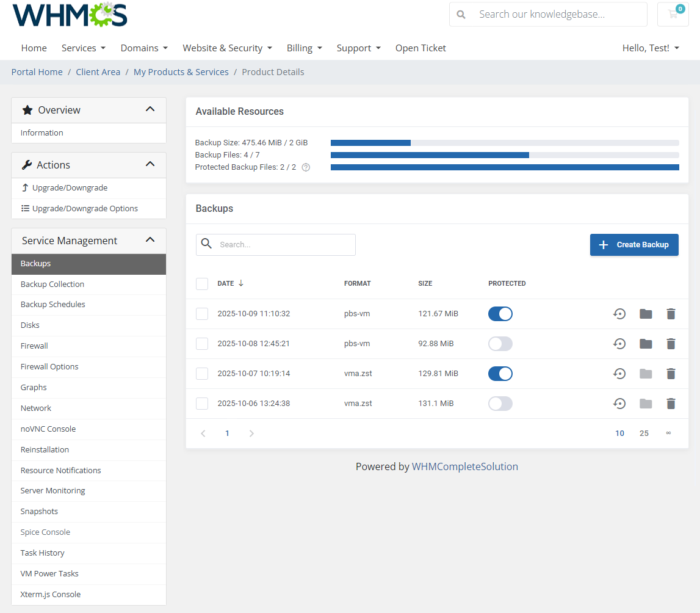Visit the WHMCompleteSolution link
Image resolution: width=700 pixels, height=613 pixels.
[464, 466]
